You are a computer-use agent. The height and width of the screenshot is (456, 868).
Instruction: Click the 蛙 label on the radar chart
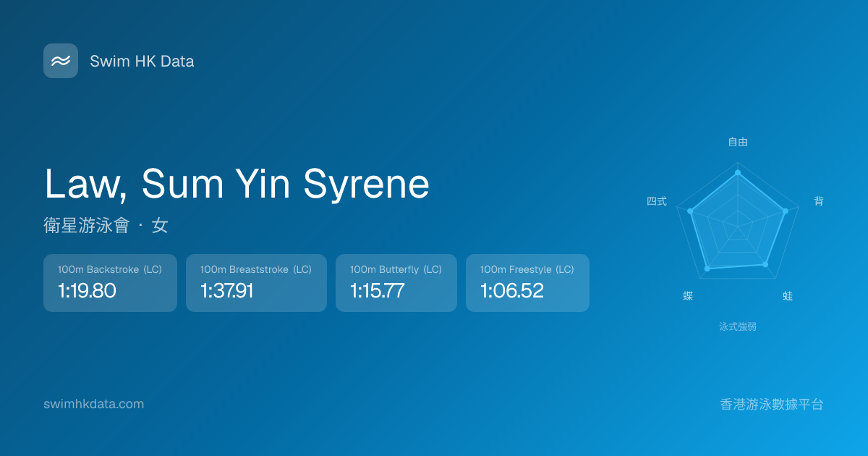pyautogui.click(x=788, y=296)
